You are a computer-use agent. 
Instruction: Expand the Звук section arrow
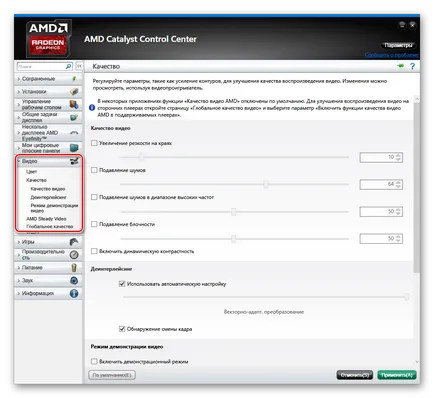(x=19, y=281)
